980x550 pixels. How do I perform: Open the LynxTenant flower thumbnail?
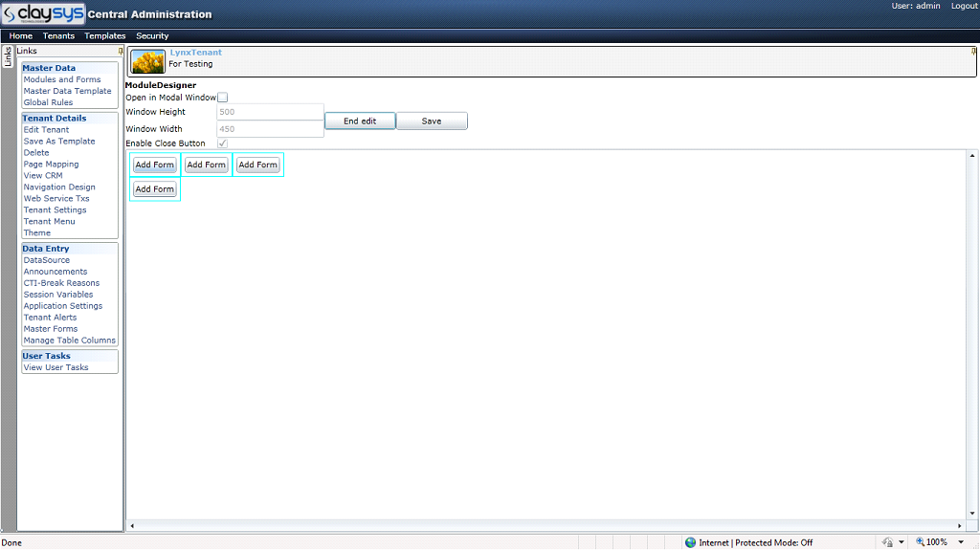click(148, 62)
